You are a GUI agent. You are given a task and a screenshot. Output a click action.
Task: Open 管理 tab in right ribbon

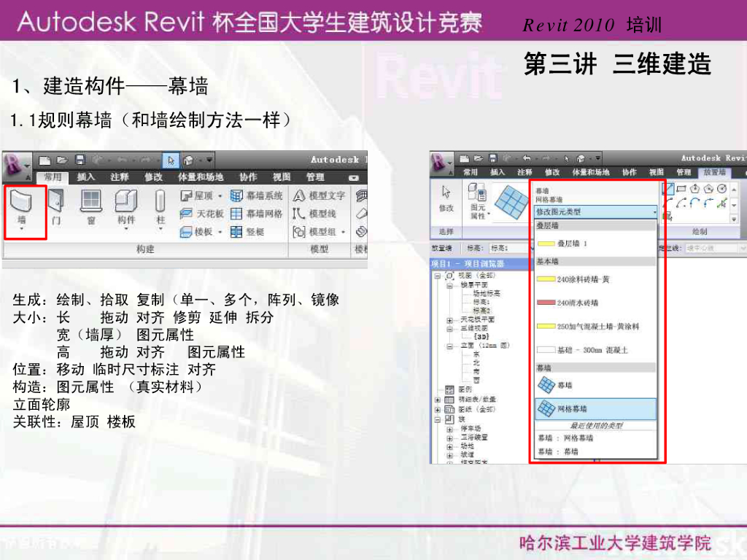point(684,172)
